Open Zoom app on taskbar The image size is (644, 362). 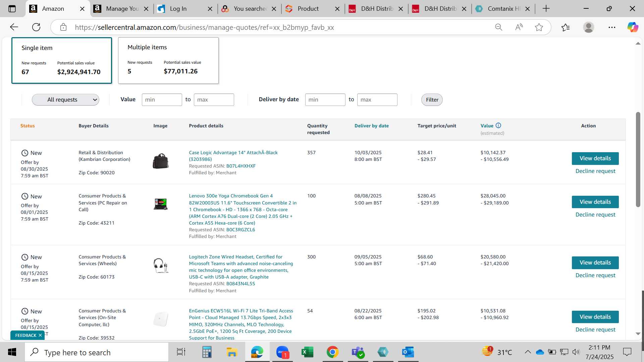pos(282,352)
